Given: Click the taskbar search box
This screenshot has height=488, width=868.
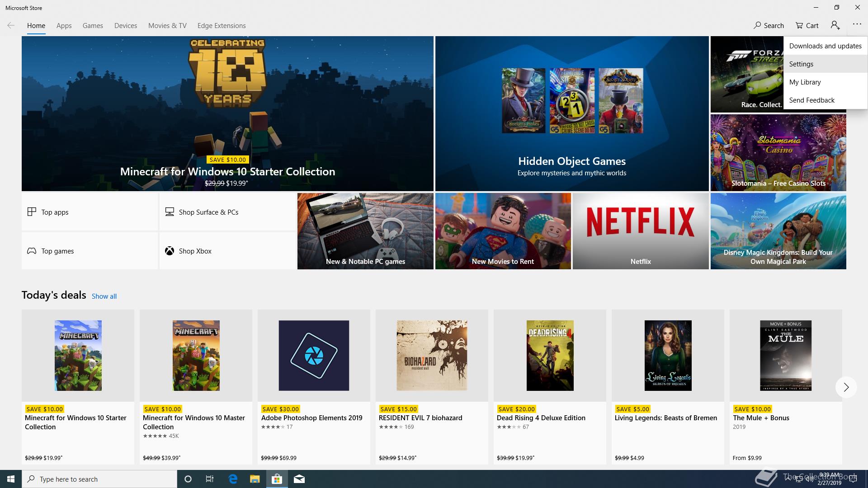Looking at the screenshot, I should [99, 479].
